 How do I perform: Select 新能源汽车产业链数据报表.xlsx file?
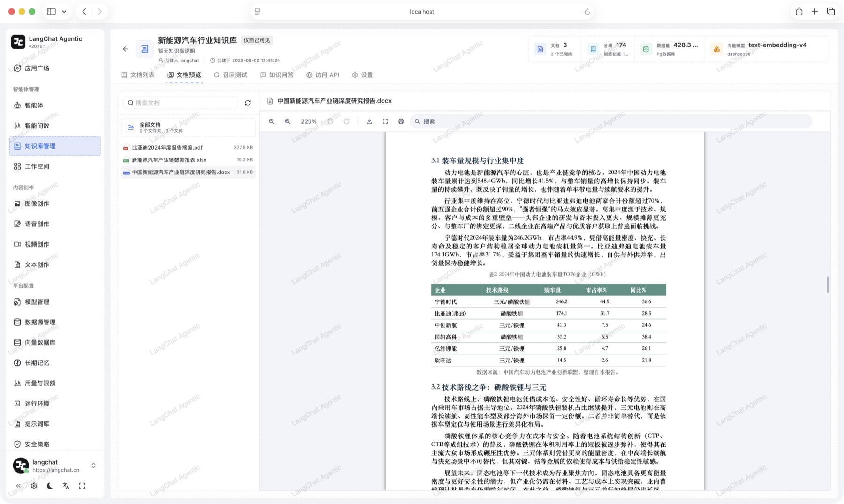(188, 160)
